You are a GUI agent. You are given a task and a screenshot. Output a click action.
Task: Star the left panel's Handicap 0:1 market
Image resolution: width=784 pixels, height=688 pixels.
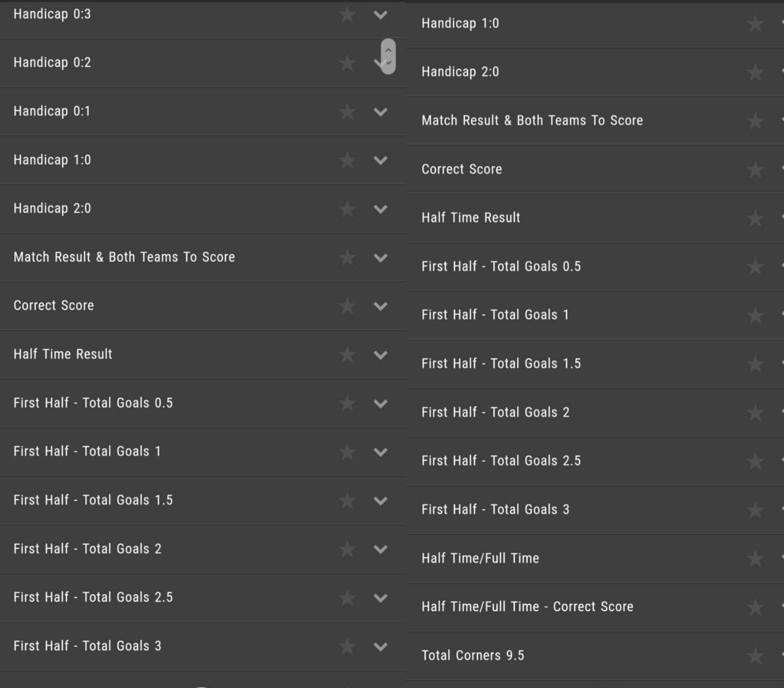(347, 112)
